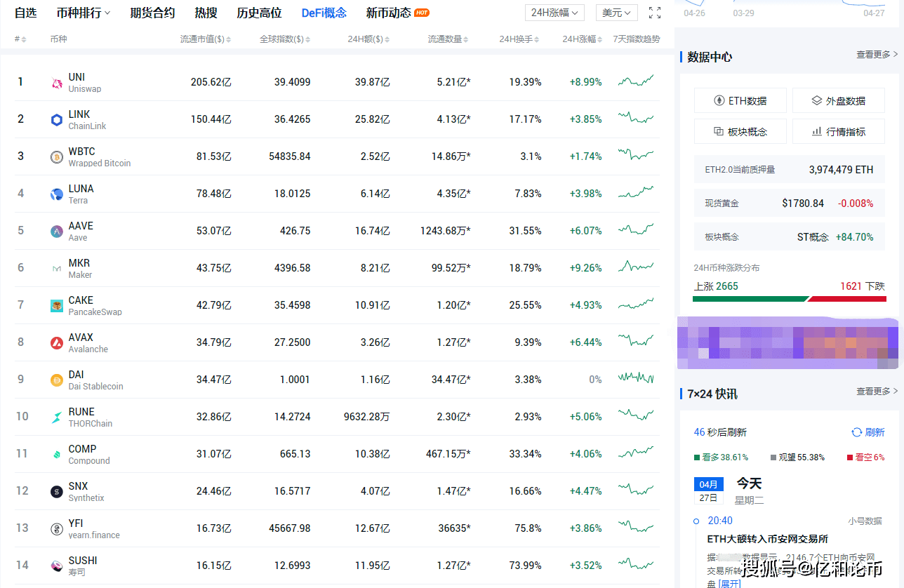This screenshot has height=588, width=904.
Task: Click the AAVE coin icon
Action: coord(57,232)
